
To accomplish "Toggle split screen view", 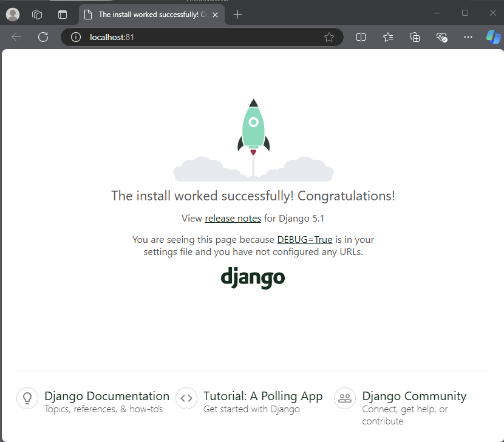I will pos(361,37).
